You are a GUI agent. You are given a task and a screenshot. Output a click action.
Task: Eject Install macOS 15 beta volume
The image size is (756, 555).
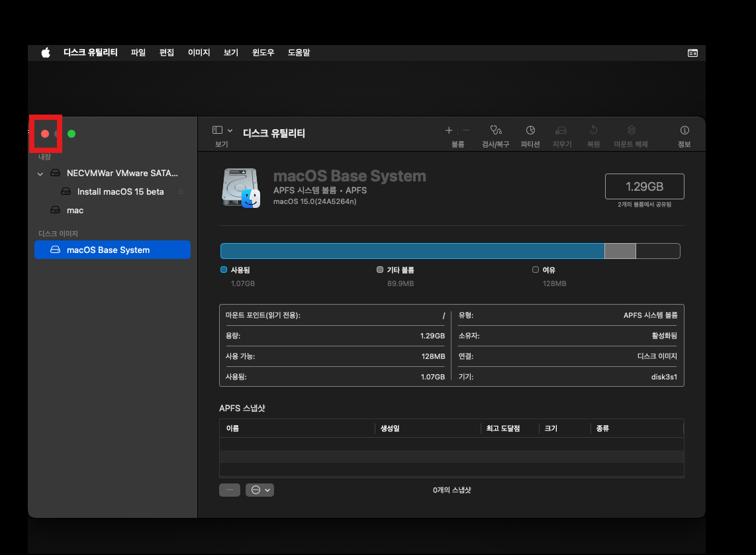[181, 192]
